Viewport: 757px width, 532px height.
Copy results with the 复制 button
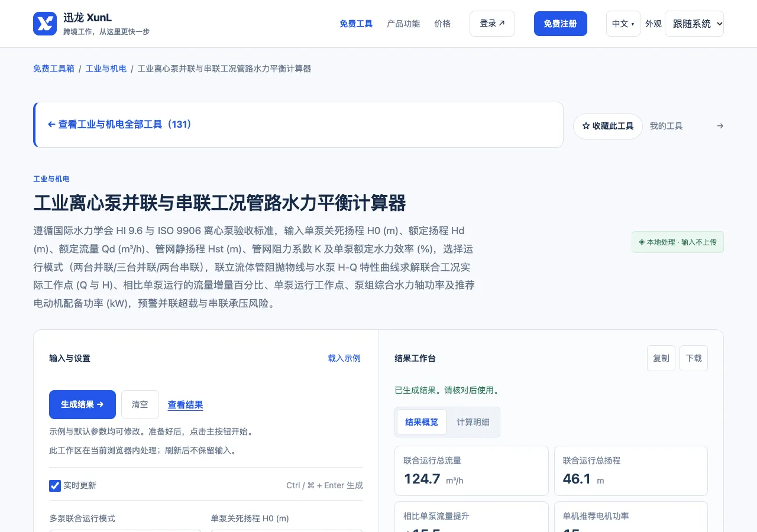point(661,358)
